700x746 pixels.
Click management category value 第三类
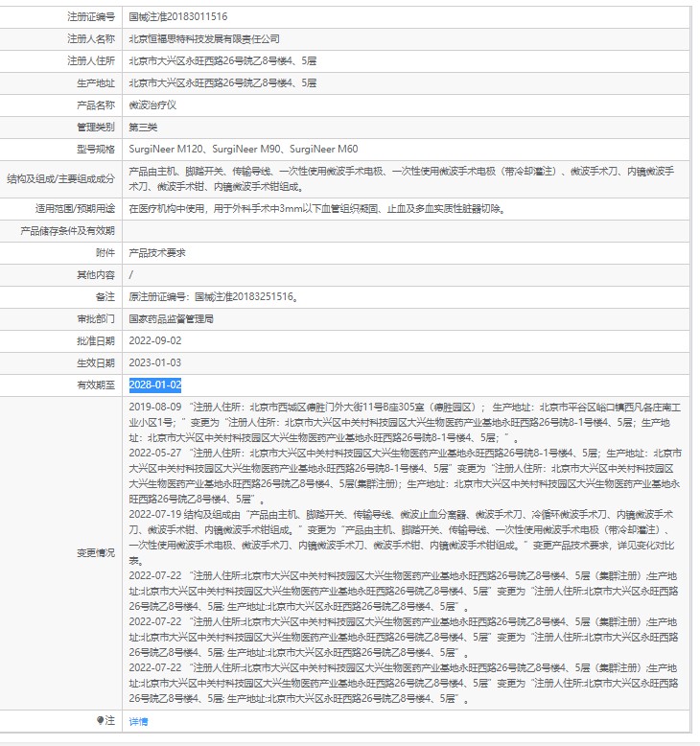click(143, 127)
